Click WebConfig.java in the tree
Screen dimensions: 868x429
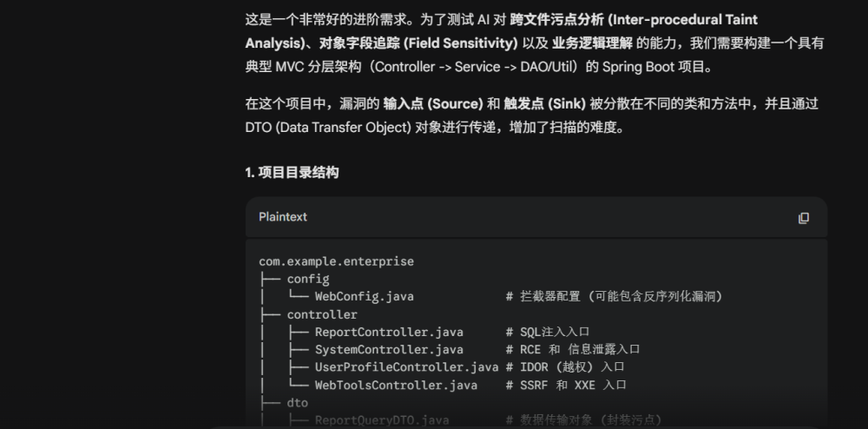coord(364,297)
